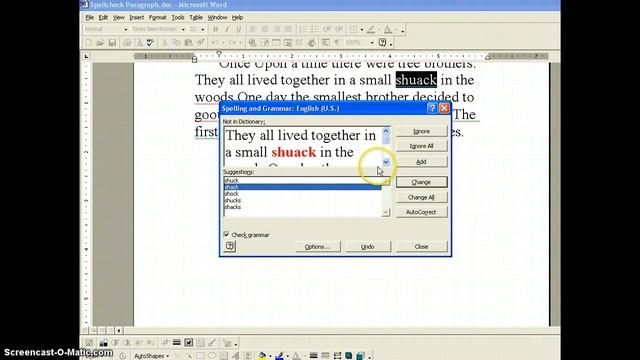Click the Insert Hyperlink icon

point(252,42)
